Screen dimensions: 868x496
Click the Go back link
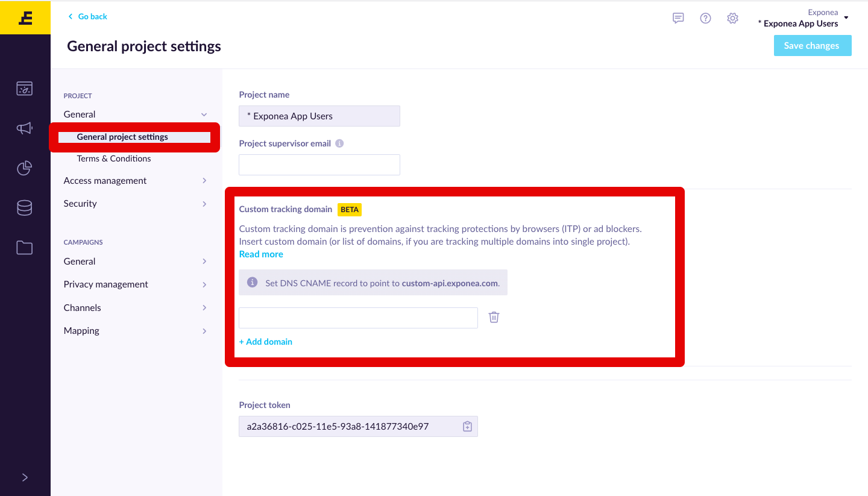pos(88,16)
